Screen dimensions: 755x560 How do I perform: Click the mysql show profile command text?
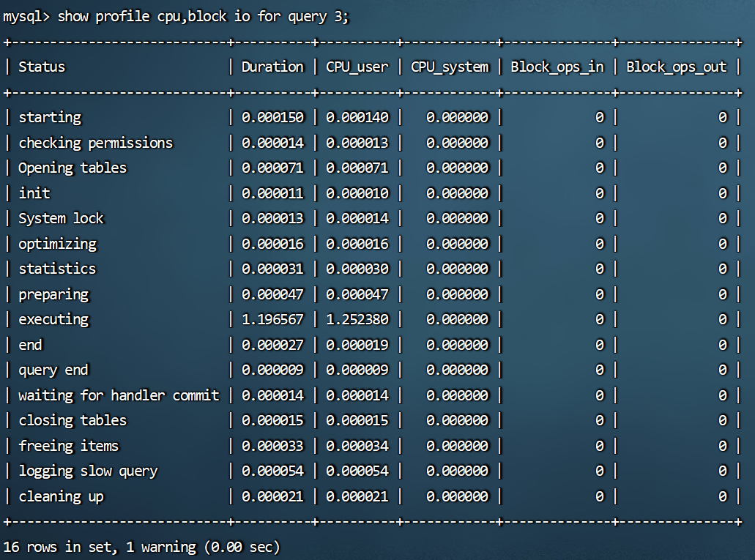[176, 16]
